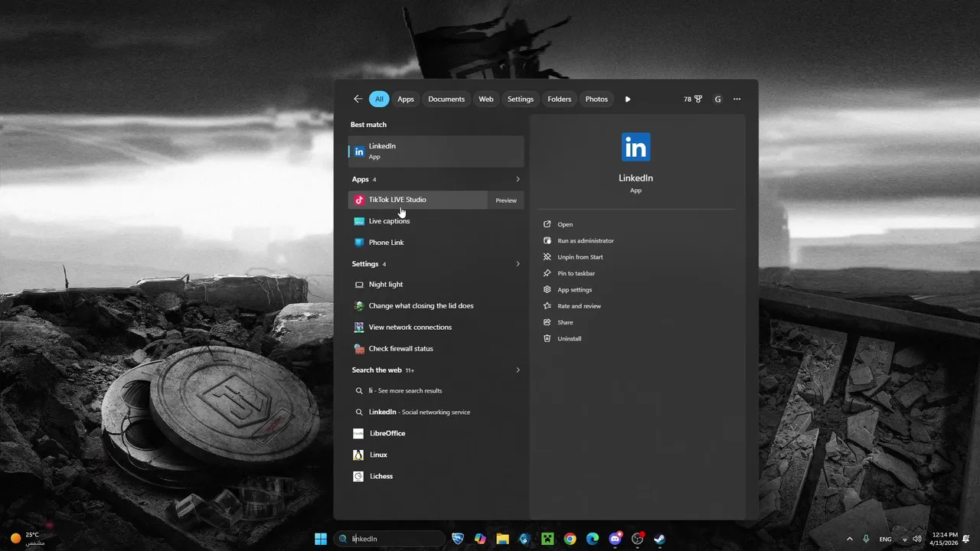Open the Windows Start button

(321, 539)
